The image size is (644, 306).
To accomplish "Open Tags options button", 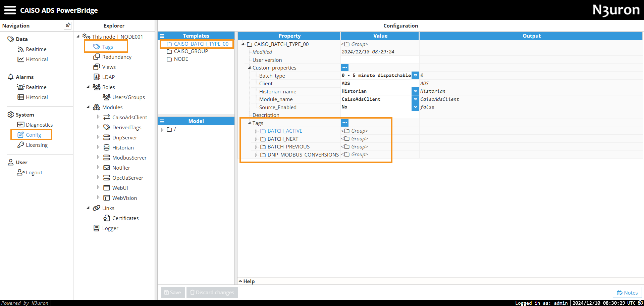I will click(x=344, y=123).
